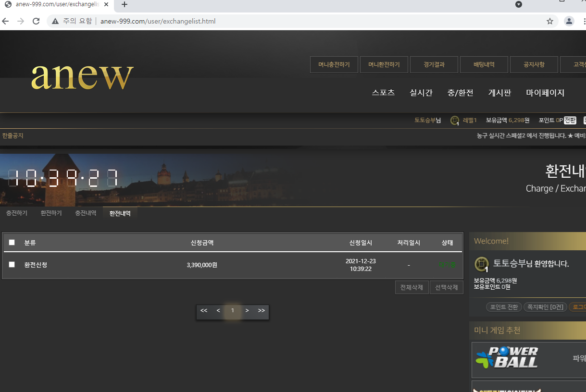Viewport: 586px width, 392px height.
Task: Switch to the 충전하기 sub-tab
Action: [x=17, y=213]
